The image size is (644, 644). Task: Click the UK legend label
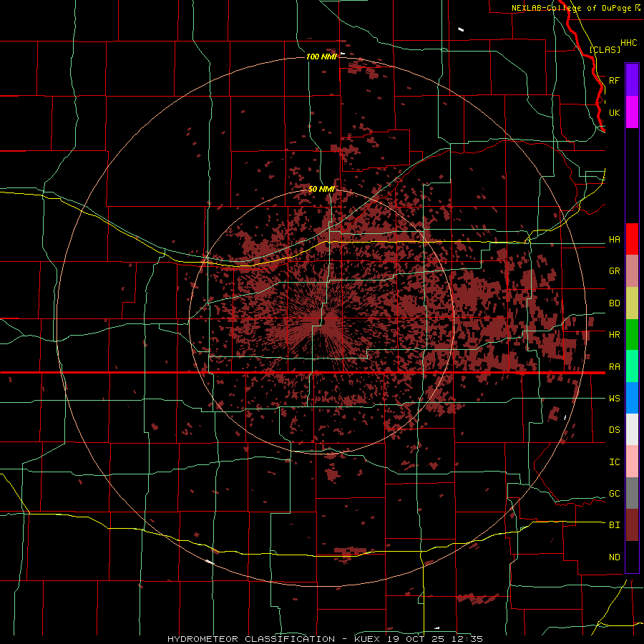tap(614, 112)
